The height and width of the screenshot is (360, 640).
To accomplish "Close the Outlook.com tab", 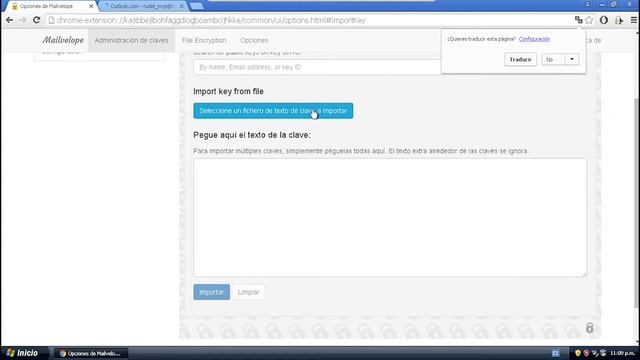I will [x=182, y=6].
